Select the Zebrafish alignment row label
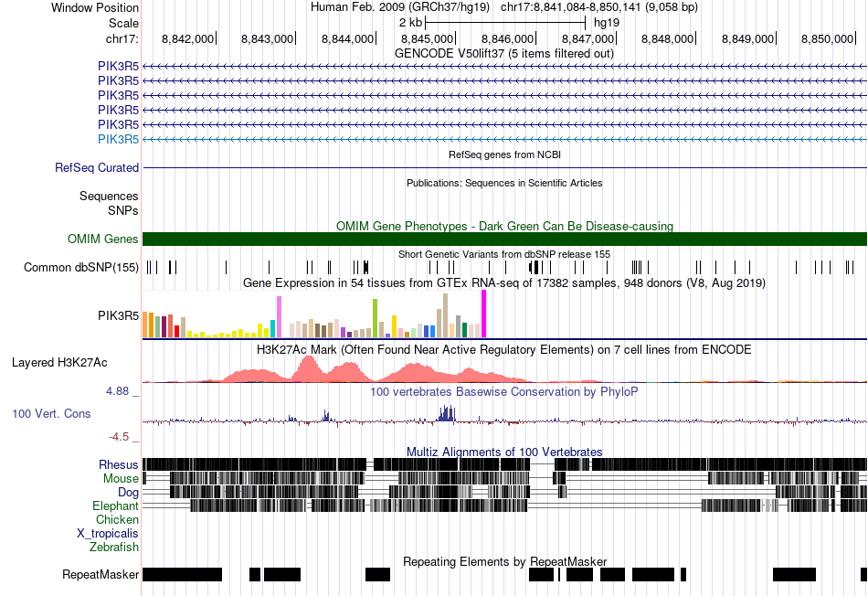This screenshot has height=596, width=868. [x=114, y=547]
